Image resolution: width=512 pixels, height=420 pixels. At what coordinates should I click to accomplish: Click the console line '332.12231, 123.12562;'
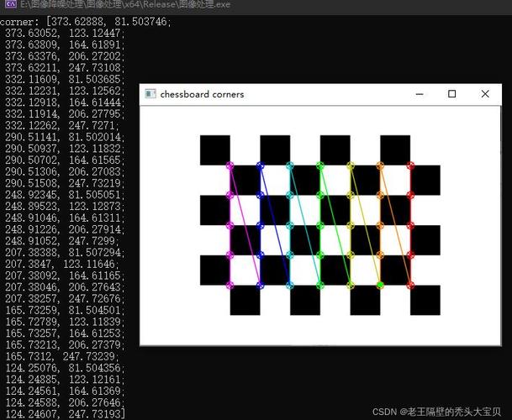[65, 91]
